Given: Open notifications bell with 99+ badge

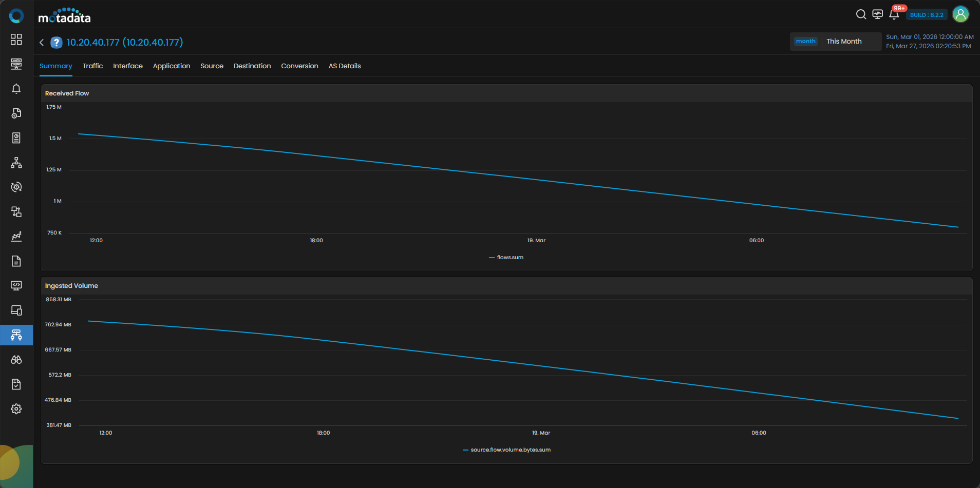Looking at the screenshot, I should tap(894, 14).
